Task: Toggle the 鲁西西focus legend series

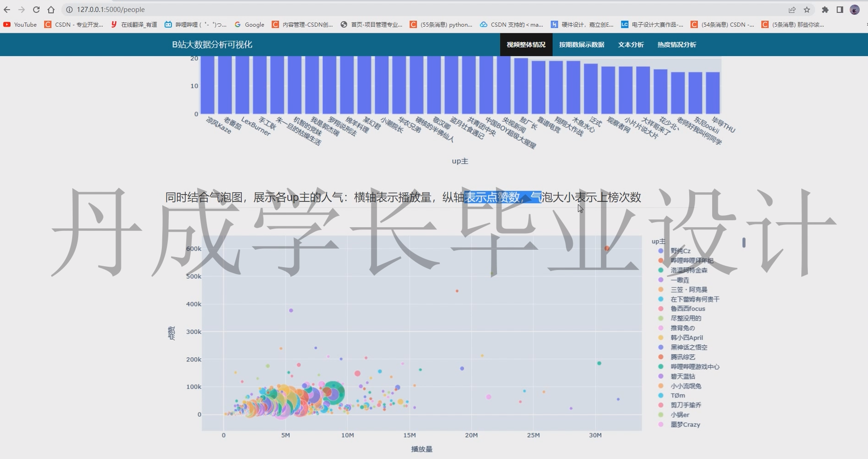Action: pos(682,309)
